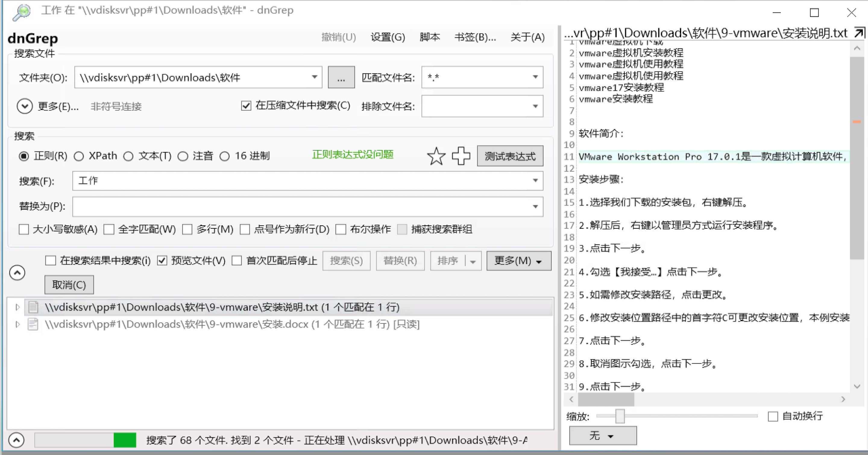Select the 文本(T) search type radio button

coord(128,156)
